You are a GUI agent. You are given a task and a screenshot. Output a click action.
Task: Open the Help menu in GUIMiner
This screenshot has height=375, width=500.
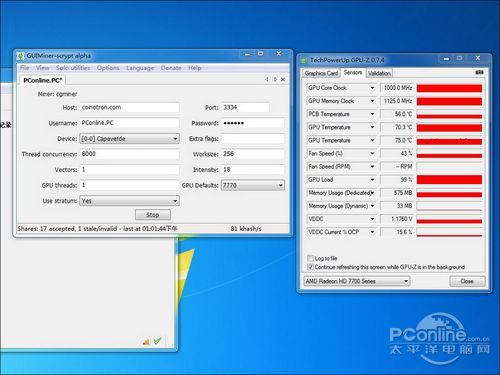click(195, 68)
